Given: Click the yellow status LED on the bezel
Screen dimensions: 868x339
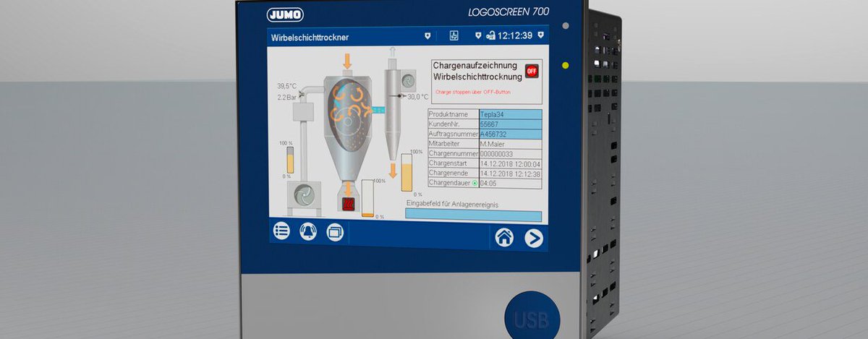Looking at the screenshot, I should click(566, 66).
